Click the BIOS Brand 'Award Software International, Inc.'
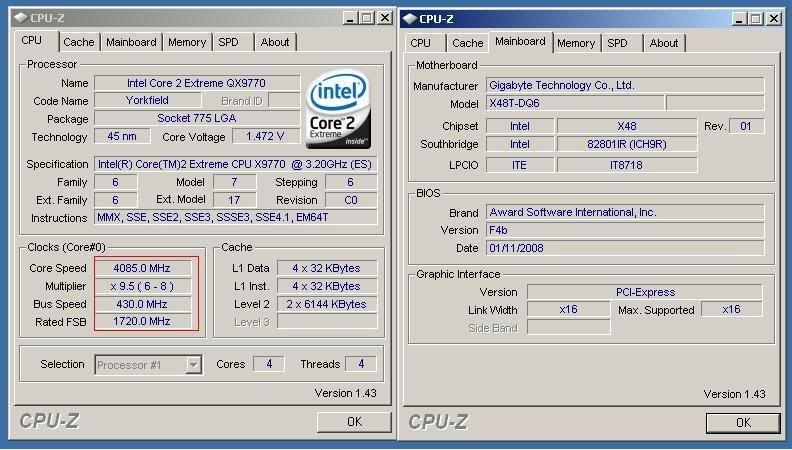The height and width of the screenshot is (450, 792). pyautogui.click(x=625, y=212)
